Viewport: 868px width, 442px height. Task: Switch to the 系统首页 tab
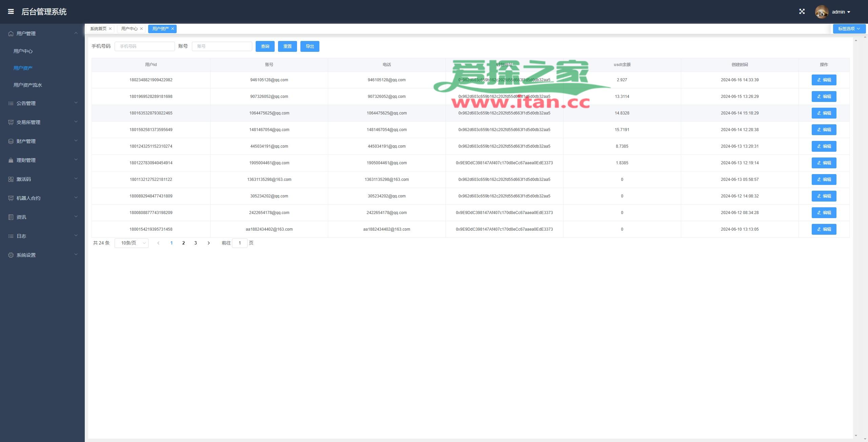[x=98, y=29]
